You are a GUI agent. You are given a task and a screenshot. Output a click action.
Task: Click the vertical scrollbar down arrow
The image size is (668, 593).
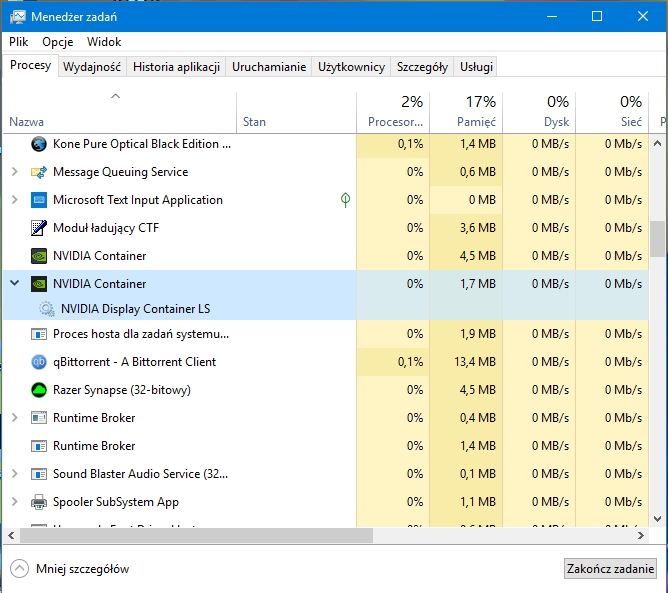tap(658, 519)
